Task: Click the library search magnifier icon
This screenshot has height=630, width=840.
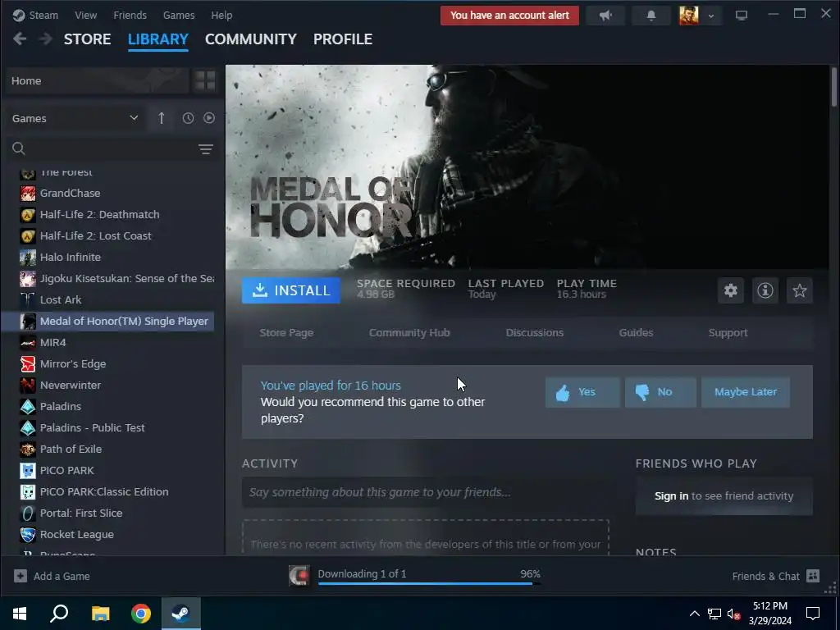Action: tap(19, 148)
